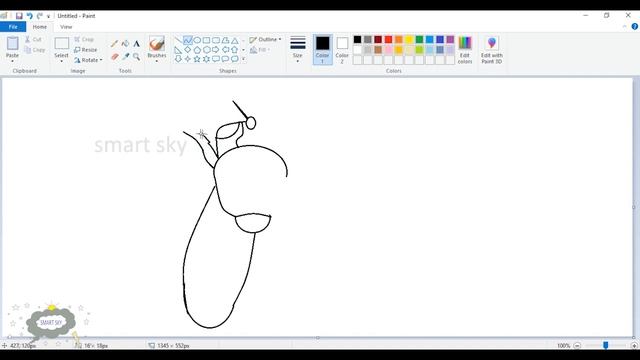Open the Brushes dropdown arrow
This screenshot has height=360, width=640.
[x=157, y=61]
